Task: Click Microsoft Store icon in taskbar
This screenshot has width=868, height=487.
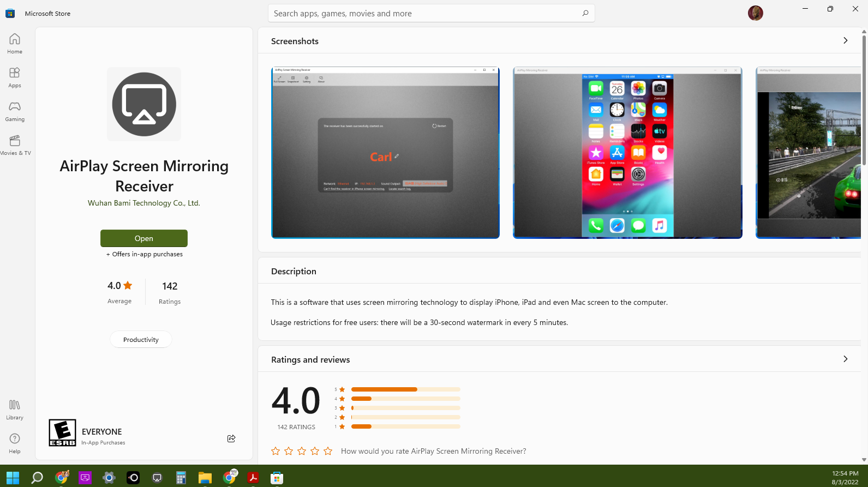Action: (277, 478)
